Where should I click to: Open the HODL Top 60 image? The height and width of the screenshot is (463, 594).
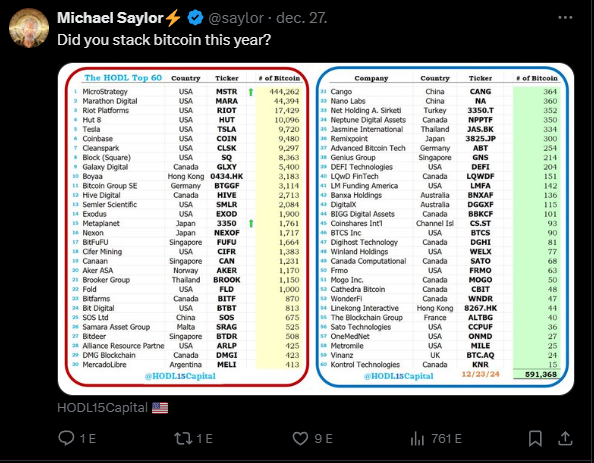pyautogui.click(x=316, y=229)
